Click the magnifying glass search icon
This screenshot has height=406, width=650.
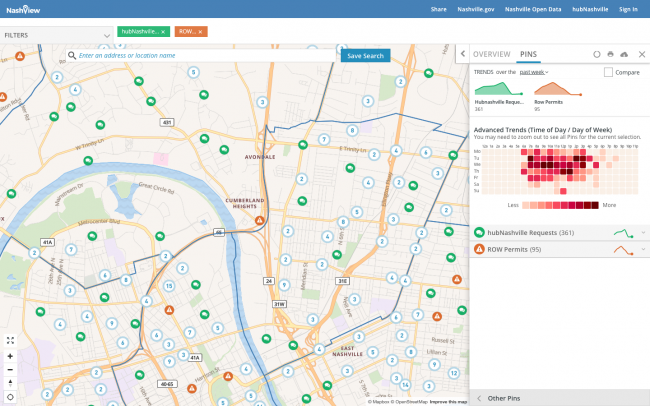[x=72, y=56]
